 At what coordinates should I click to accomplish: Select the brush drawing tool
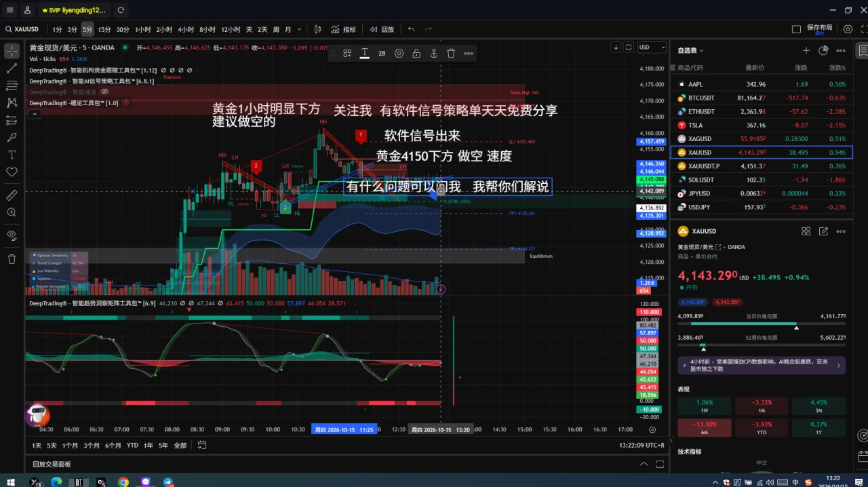tap(12, 138)
